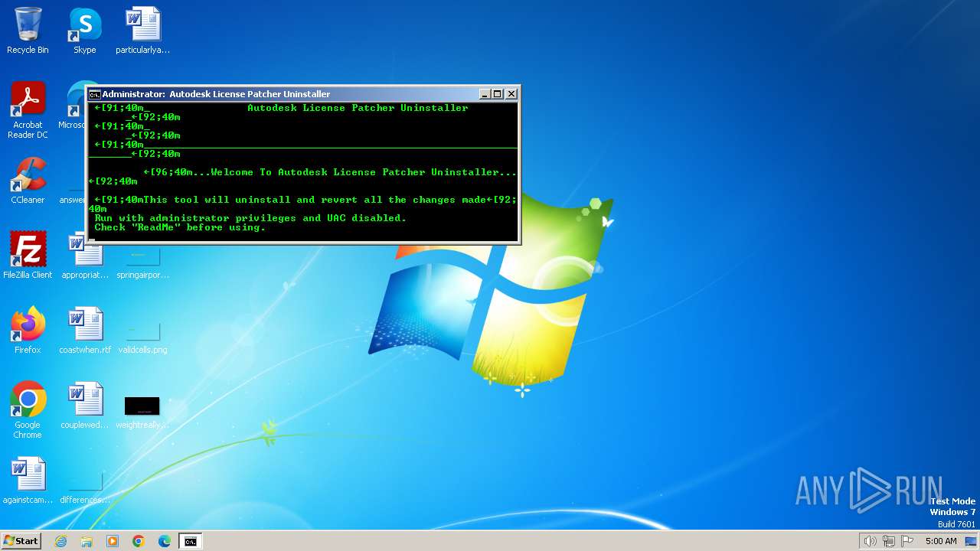Open the volume control in system tray

(870, 541)
